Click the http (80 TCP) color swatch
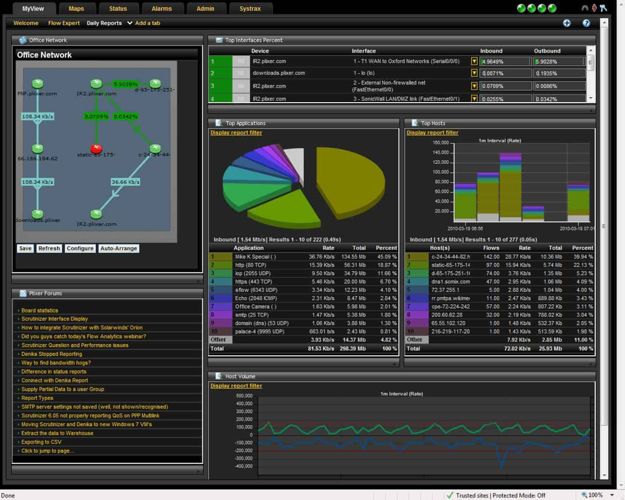The image size is (625, 500). pos(219,264)
